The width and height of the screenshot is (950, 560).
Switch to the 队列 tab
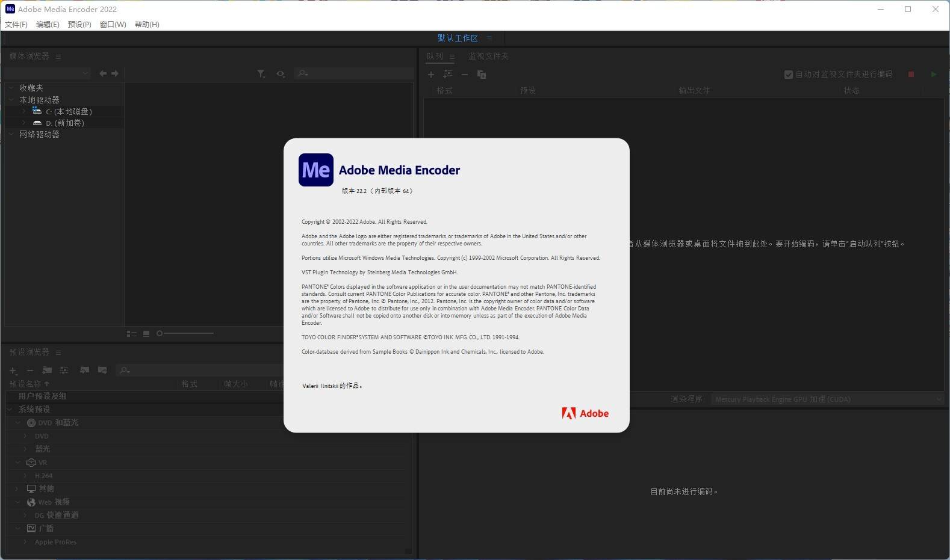pyautogui.click(x=435, y=56)
